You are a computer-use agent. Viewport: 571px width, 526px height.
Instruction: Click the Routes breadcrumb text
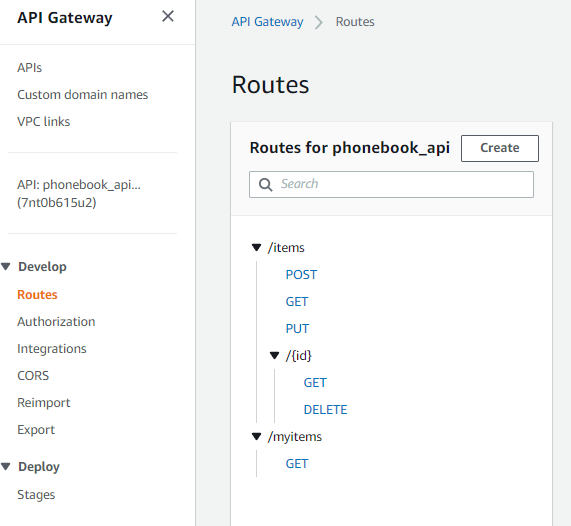(355, 22)
